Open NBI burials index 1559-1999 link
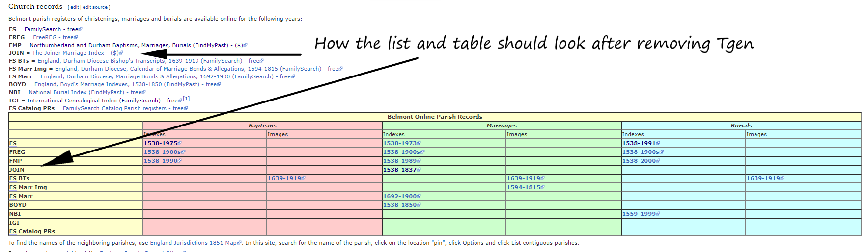This screenshot has width=868, height=252. pos(639,214)
